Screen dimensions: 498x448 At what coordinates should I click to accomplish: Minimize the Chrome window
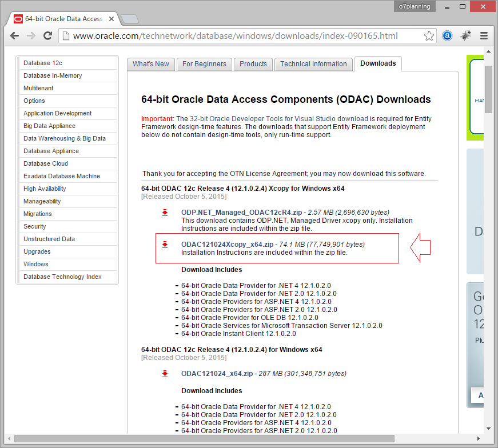(447, 7)
